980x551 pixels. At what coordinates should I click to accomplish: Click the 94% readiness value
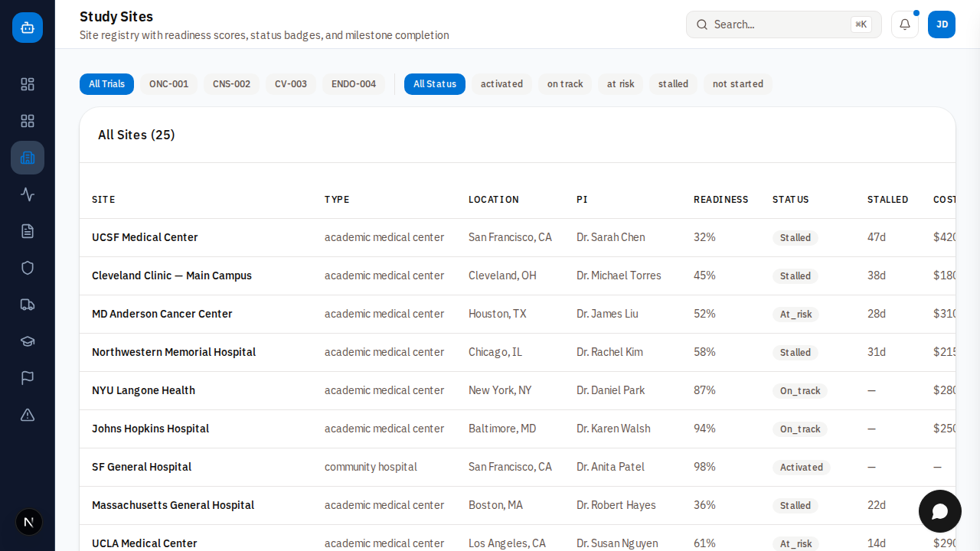(x=704, y=429)
